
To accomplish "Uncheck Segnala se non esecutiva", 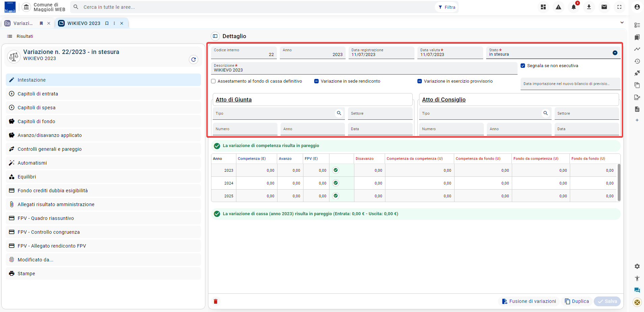I will (x=523, y=66).
